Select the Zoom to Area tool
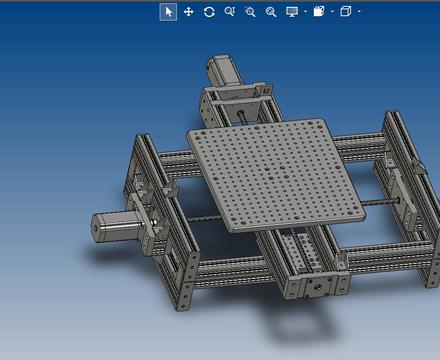 250,12
